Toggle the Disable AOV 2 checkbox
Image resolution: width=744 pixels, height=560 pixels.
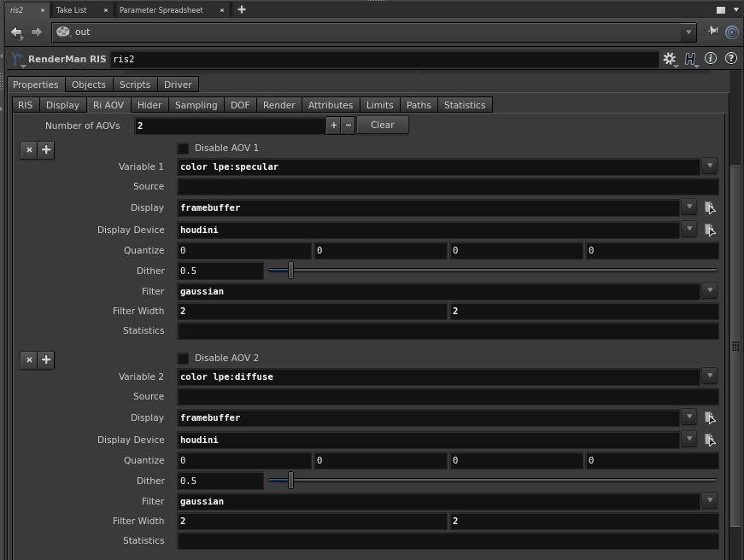coord(183,359)
